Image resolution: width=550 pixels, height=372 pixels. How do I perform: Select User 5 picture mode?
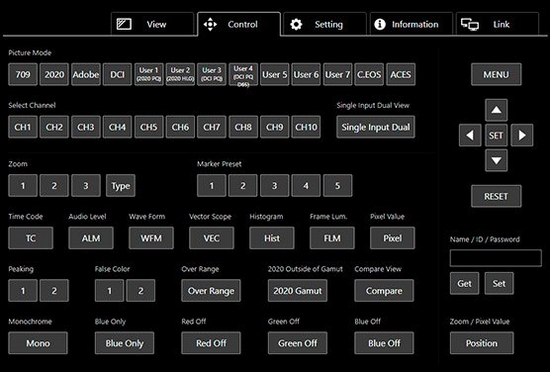point(275,74)
